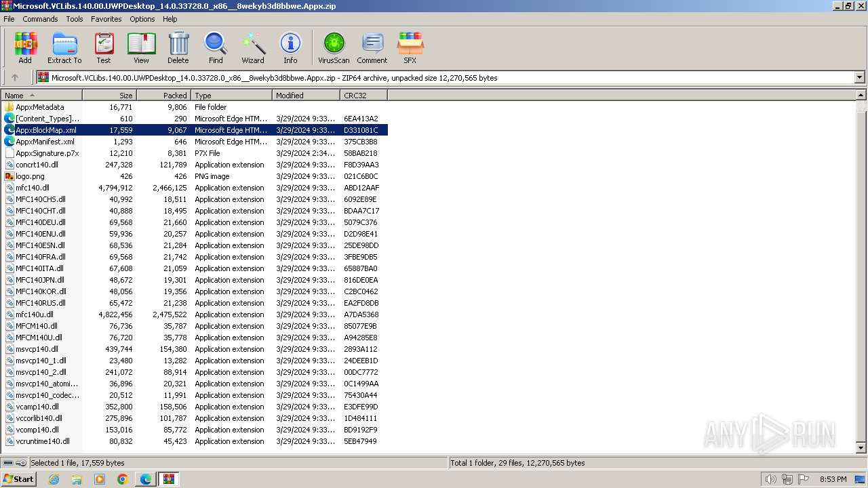Run VirusScan on the archive
Viewport: 868px width, 488px height.
[x=334, y=48]
